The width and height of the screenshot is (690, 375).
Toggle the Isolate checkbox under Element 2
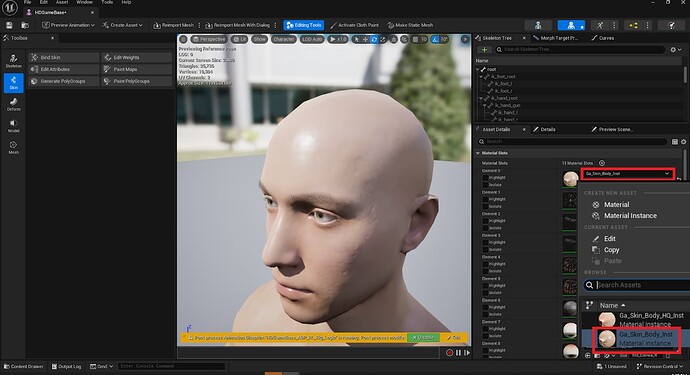pyautogui.click(x=485, y=228)
